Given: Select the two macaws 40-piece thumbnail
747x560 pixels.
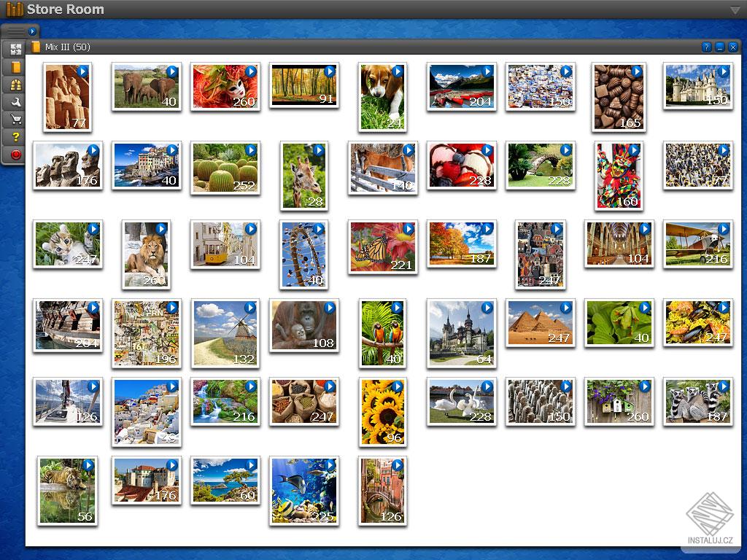Looking at the screenshot, I should click(x=382, y=333).
